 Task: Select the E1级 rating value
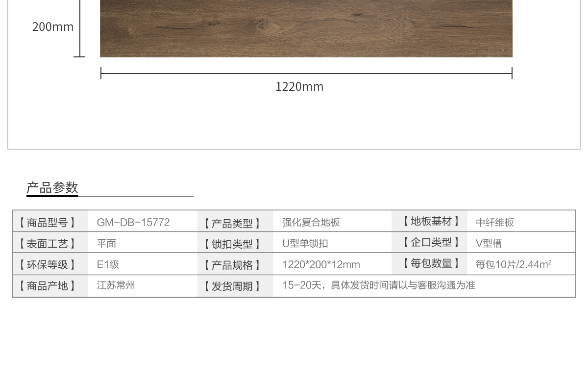[x=108, y=264]
